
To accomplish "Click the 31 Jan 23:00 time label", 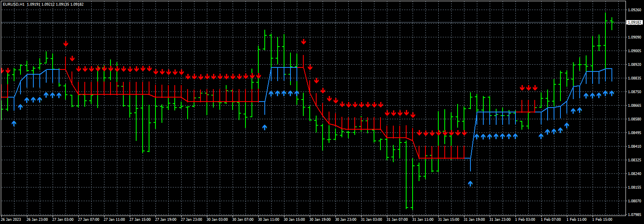I will [500, 220].
